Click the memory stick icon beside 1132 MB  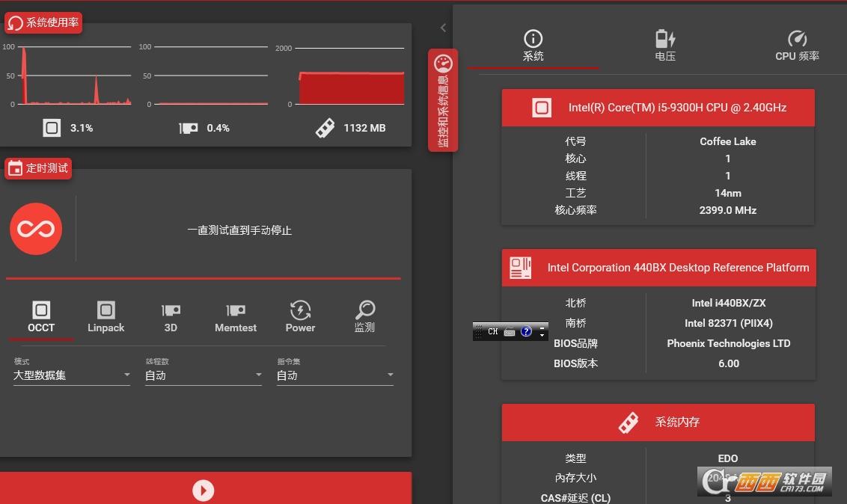coord(325,128)
